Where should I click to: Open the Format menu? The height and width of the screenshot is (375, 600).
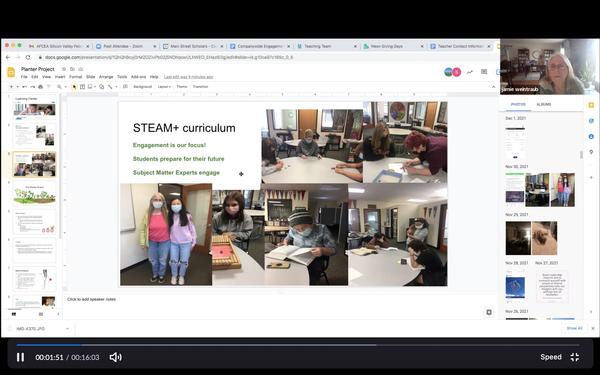[75, 77]
